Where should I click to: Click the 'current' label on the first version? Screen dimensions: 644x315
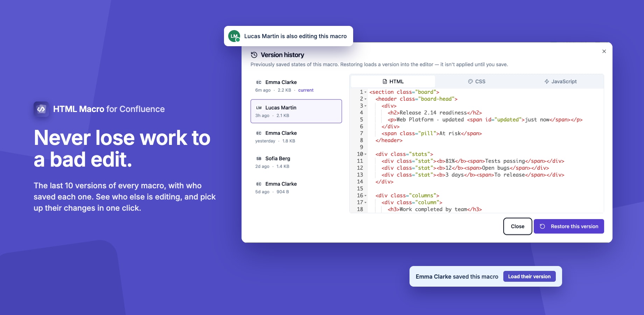[306, 90]
